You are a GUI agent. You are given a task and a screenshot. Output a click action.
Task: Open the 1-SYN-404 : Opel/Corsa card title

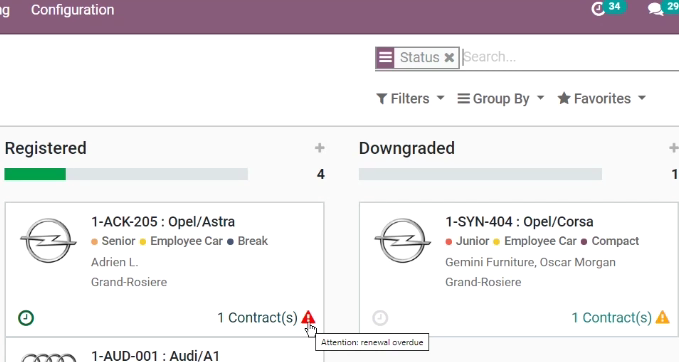coord(519,222)
